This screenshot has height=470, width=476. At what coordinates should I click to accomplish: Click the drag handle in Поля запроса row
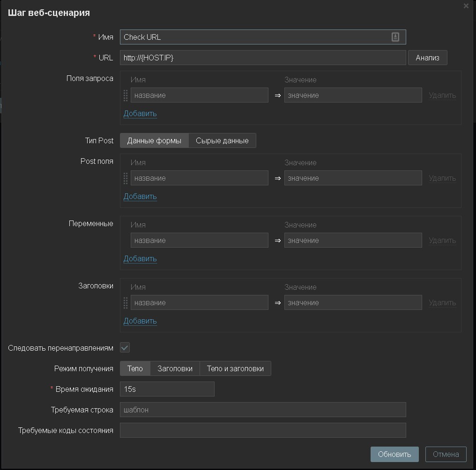coord(126,95)
